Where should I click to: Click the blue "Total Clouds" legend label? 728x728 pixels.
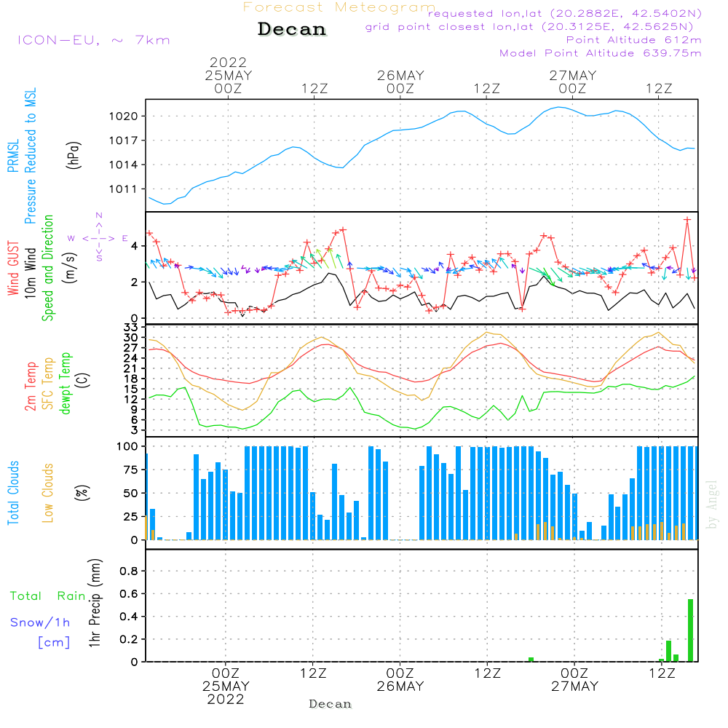tap(13, 493)
